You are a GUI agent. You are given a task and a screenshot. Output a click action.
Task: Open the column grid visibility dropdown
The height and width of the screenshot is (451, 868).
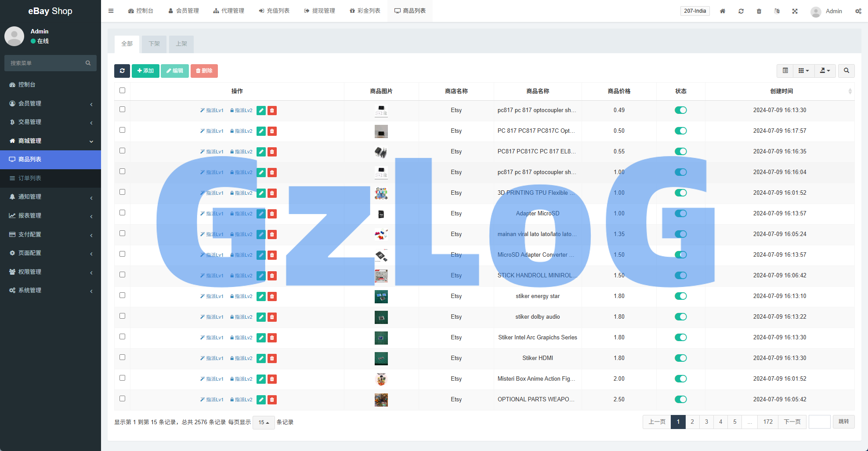point(803,71)
